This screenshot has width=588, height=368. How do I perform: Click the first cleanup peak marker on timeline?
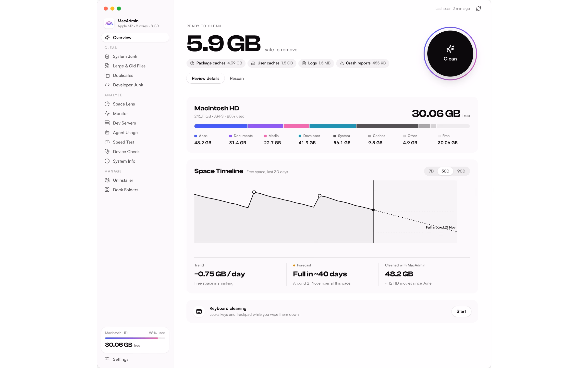coord(254,192)
